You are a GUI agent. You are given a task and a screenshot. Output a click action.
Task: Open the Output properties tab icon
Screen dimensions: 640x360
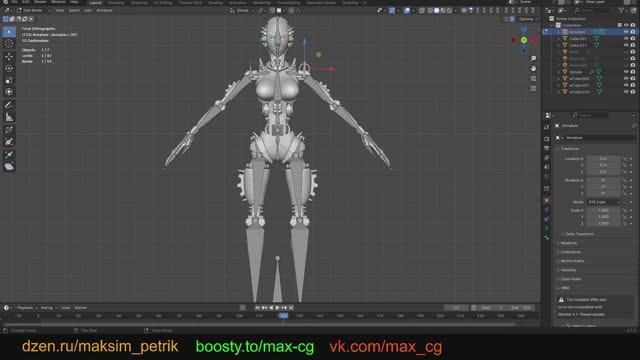[547, 148]
